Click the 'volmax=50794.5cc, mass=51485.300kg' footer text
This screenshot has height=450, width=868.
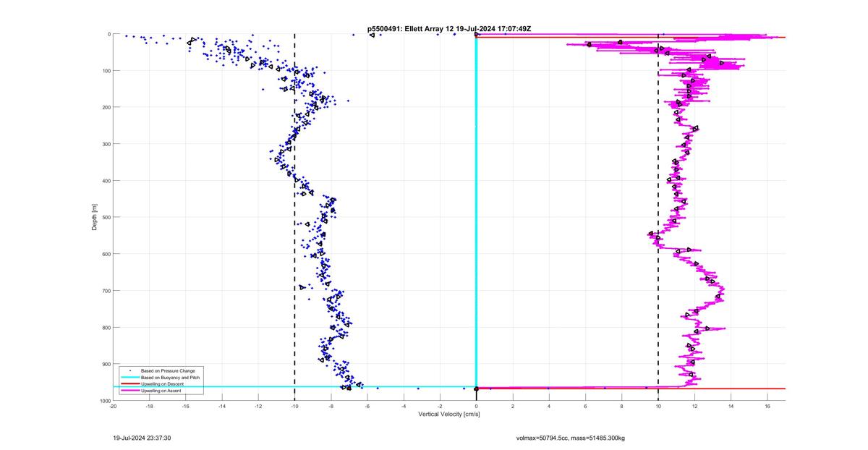[x=571, y=438]
